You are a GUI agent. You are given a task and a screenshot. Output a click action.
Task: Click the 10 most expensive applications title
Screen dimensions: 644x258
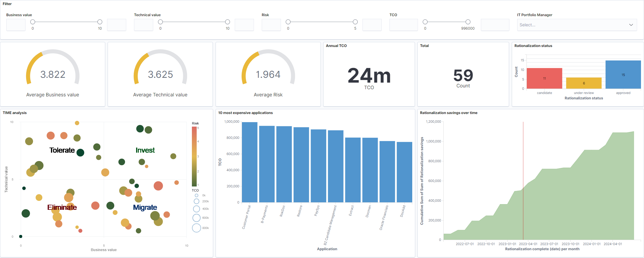246,113
